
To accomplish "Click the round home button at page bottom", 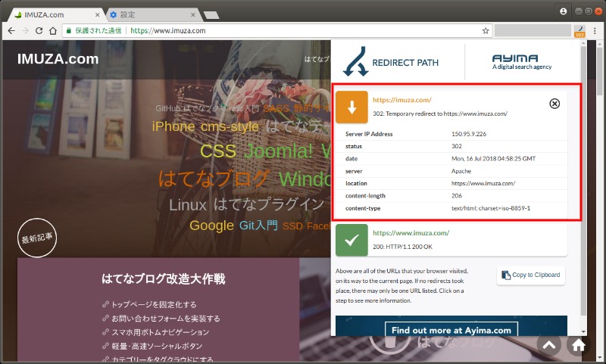I will click(x=579, y=345).
